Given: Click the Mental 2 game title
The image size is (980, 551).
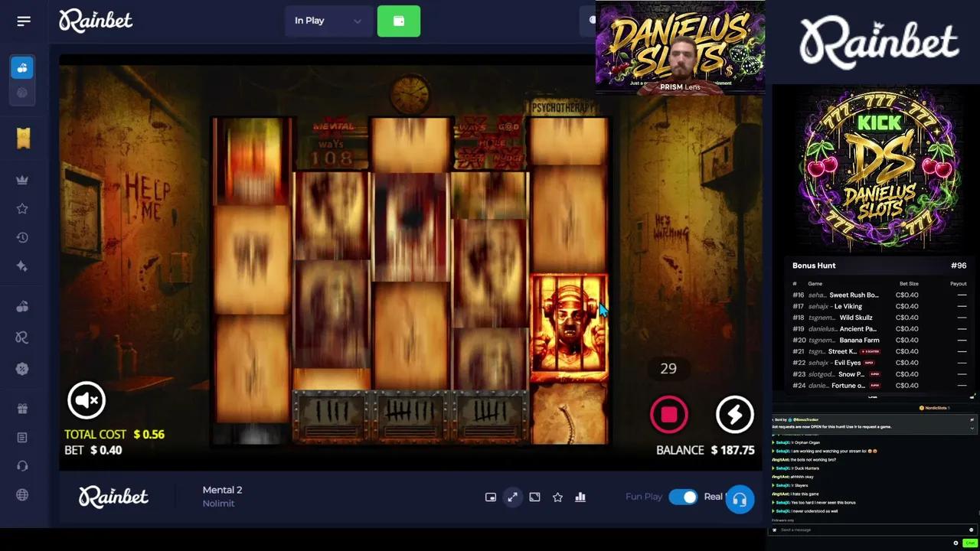Looking at the screenshot, I should 222,490.
